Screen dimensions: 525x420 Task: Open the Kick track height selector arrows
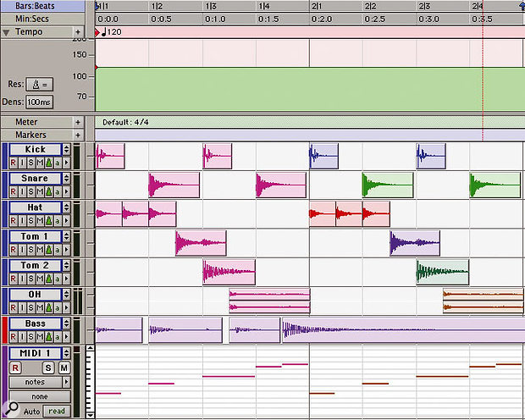pos(67,149)
